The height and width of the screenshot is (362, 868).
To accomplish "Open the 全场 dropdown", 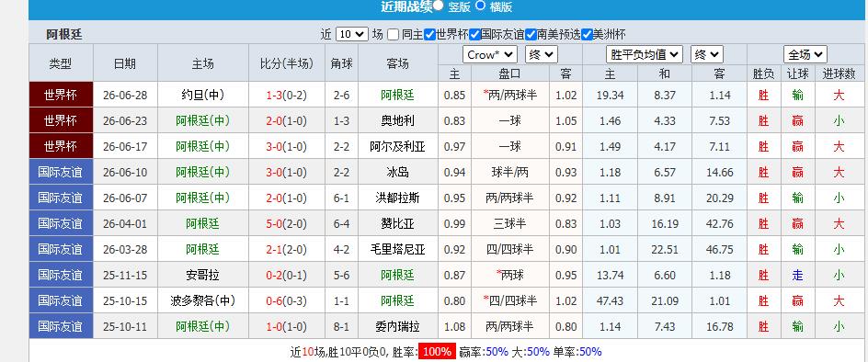I will pyautogui.click(x=805, y=54).
